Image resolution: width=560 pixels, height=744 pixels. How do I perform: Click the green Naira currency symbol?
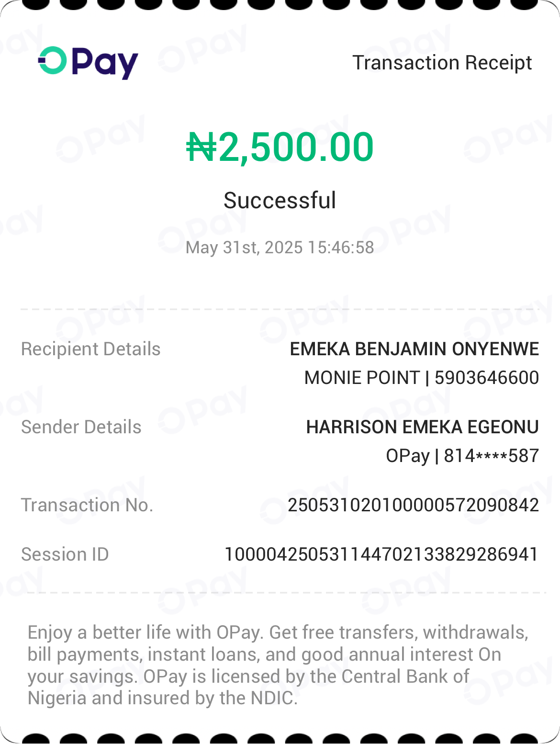[201, 147]
